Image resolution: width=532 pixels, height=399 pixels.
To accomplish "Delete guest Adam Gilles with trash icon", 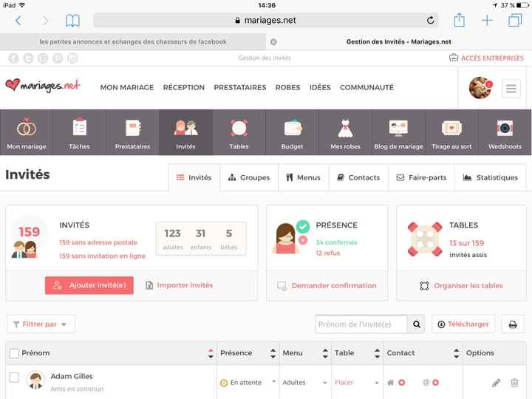I will [515, 383].
